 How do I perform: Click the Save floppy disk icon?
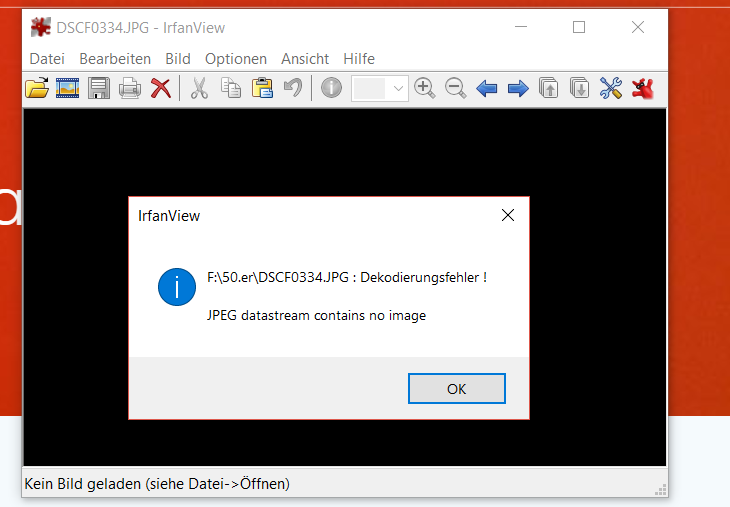tap(99, 88)
